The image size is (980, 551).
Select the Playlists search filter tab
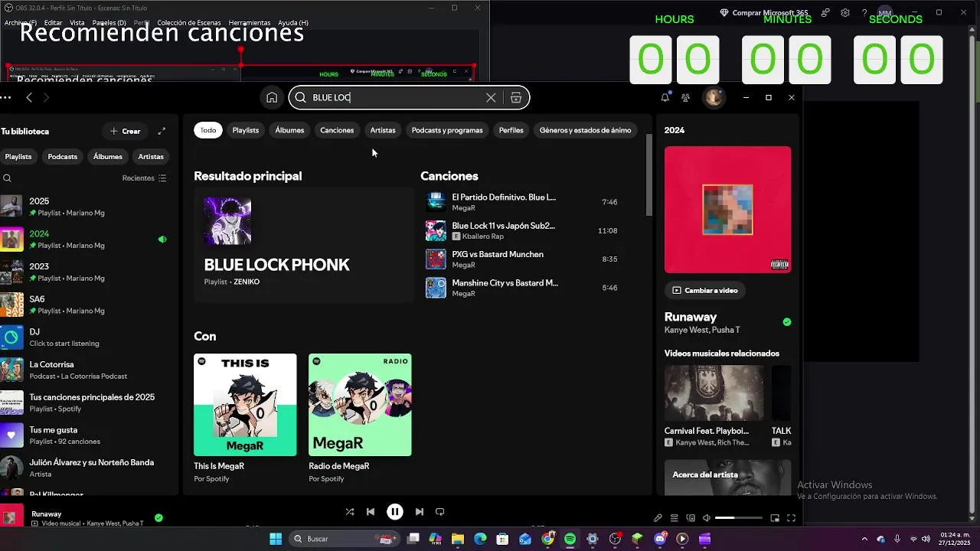246,130
